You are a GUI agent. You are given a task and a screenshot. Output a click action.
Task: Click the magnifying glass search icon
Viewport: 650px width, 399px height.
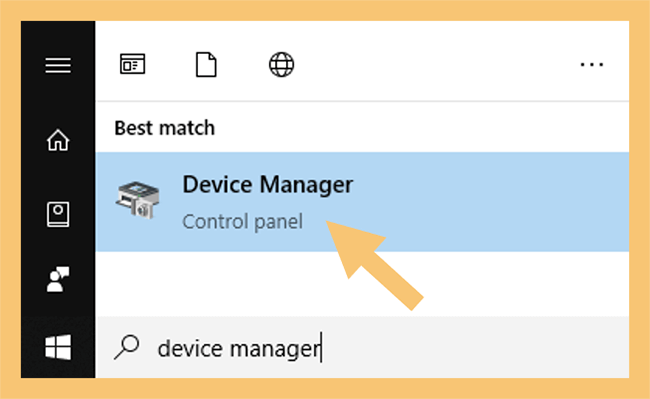[127, 347]
